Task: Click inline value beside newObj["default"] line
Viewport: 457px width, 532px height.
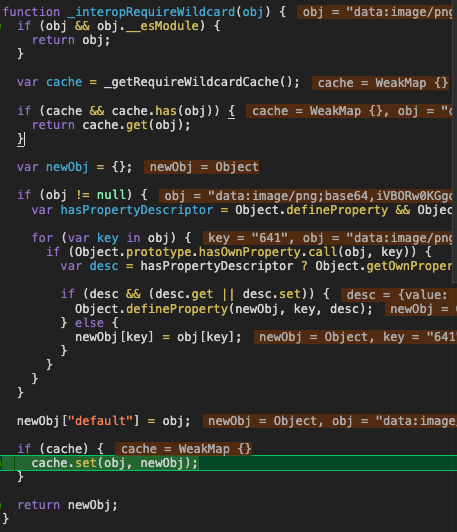Action: coord(330,421)
